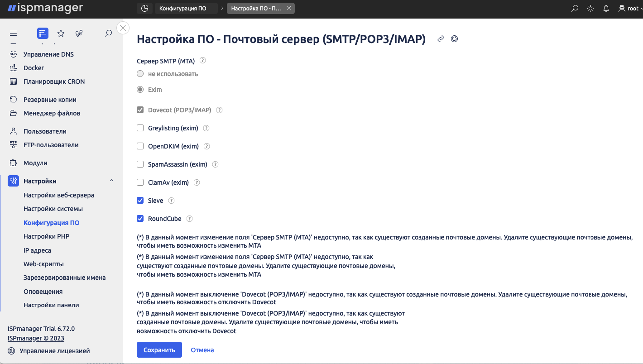Open Конфигурация ПО menu item in sidebar
This screenshot has width=643, height=364.
[x=52, y=223]
